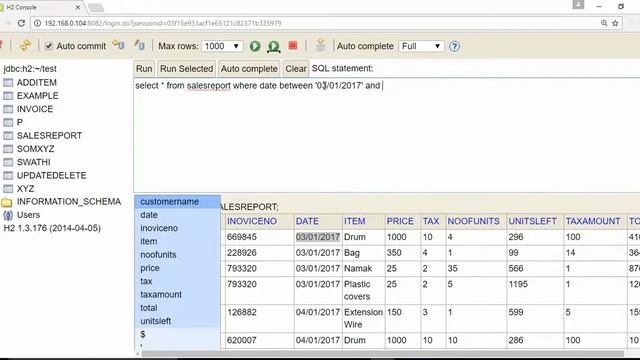Choose tax from autocomplete list

click(177, 281)
